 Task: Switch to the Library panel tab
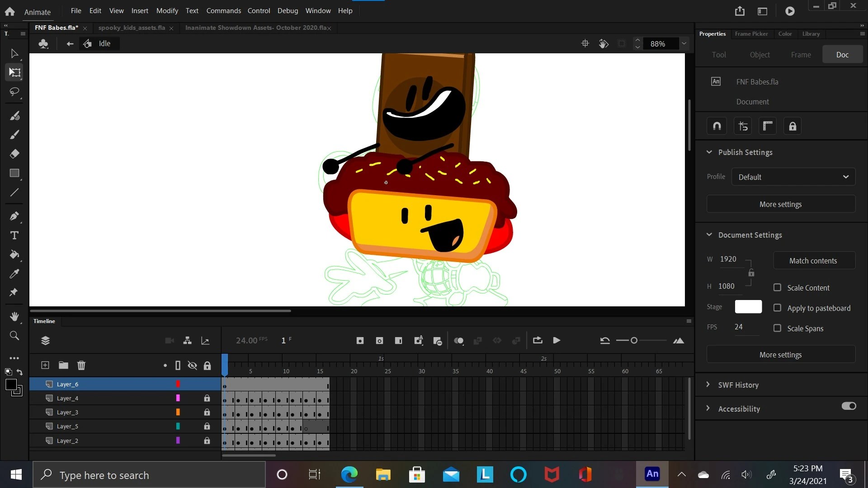(811, 34)
